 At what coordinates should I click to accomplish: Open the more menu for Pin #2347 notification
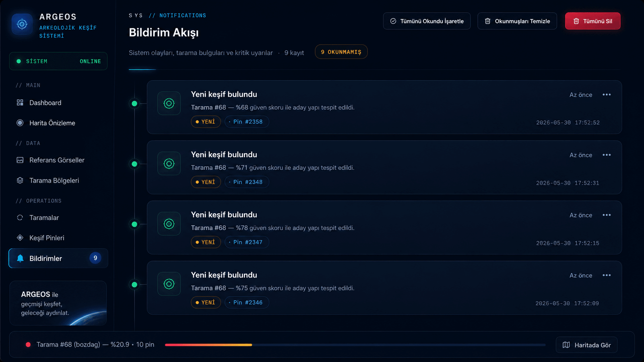[x=607, y=215]
